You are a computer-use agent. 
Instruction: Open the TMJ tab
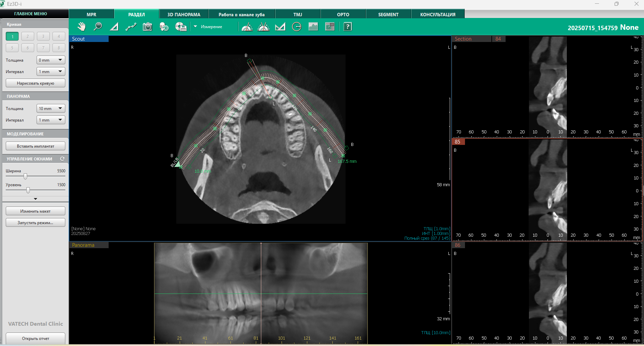(297, 15)
